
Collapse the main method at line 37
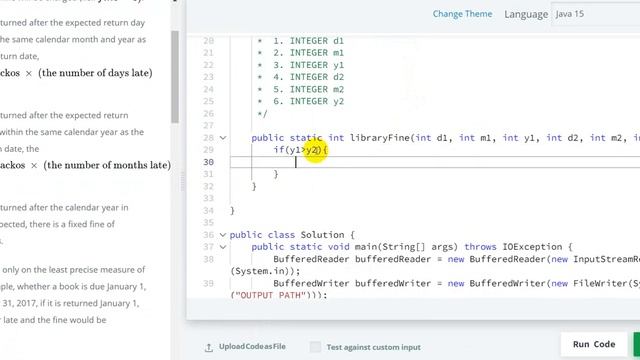point(223,247)
